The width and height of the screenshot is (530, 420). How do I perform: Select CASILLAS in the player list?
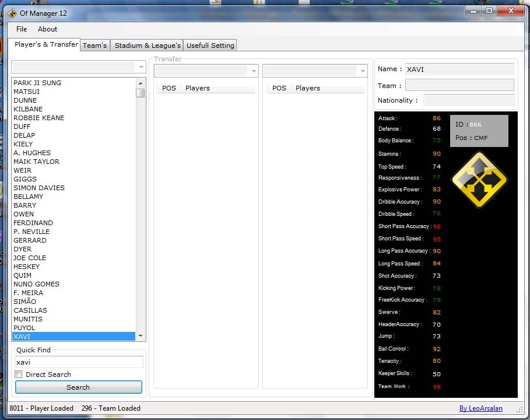(30, 310)
